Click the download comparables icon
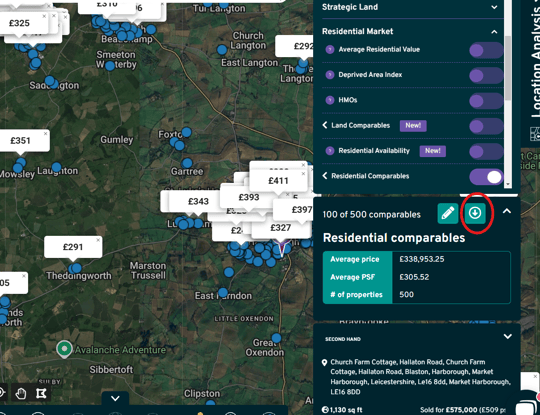The image size is (540, 415). point(475,213)
